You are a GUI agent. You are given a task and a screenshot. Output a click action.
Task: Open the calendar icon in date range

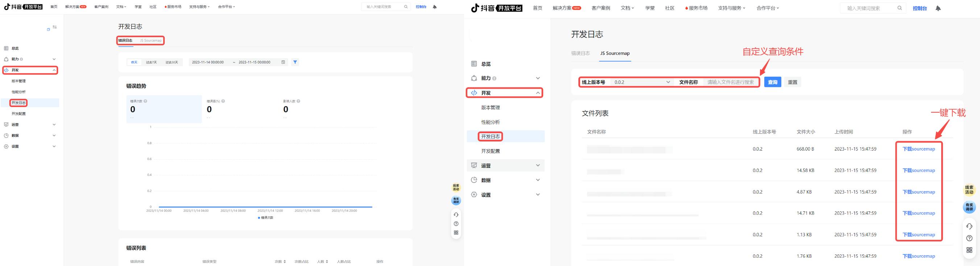[x=283, y=62]
